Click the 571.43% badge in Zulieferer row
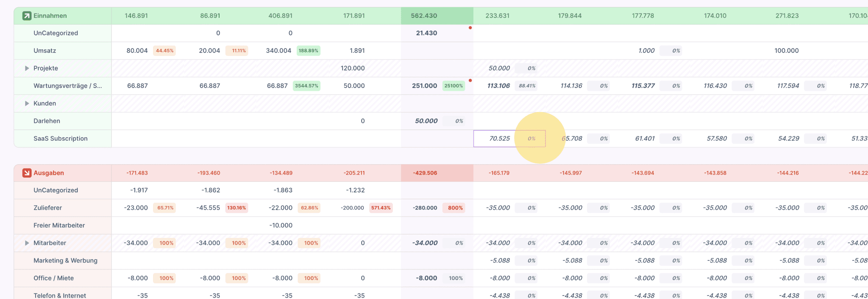The image size is (868, 299). pyautogui.click(x=381, y=208)
